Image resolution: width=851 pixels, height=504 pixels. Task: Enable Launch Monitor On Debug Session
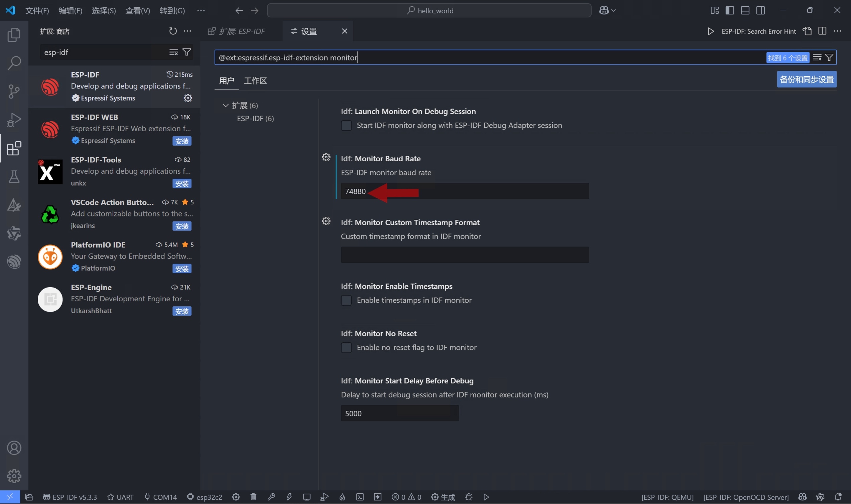coord(346,126)
